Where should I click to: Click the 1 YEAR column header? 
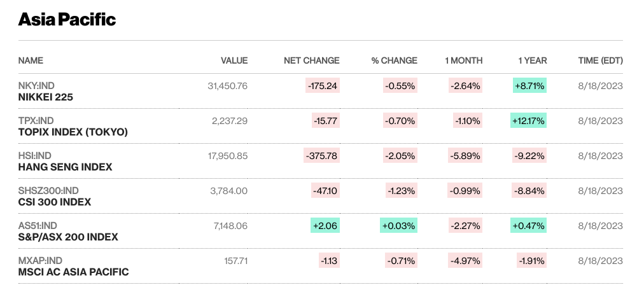click(532, 60)
